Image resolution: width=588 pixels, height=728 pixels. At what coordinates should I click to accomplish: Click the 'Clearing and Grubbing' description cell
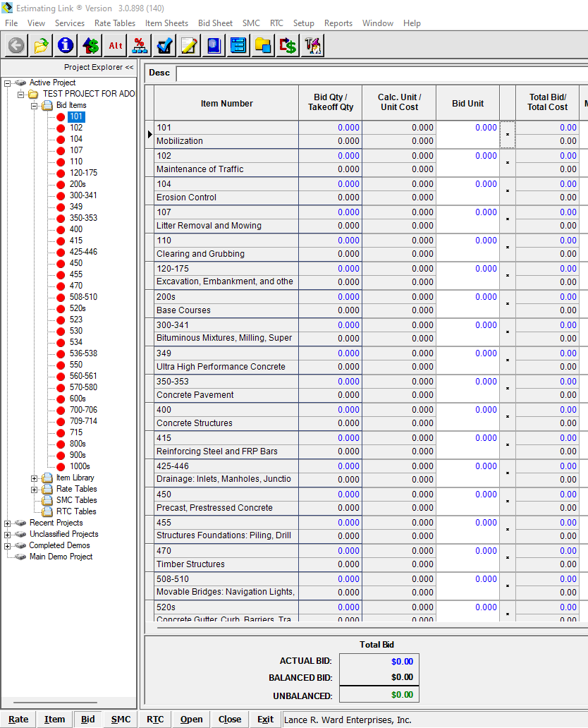click(226, 254)
